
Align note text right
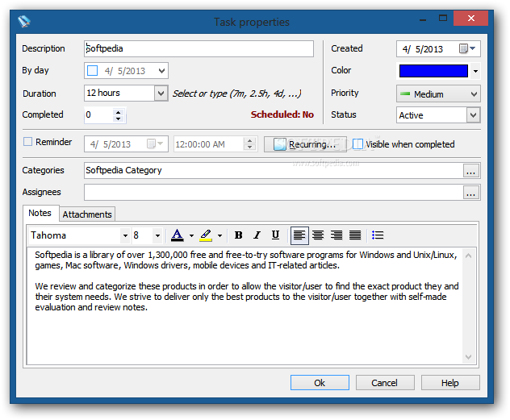(337, 235)
